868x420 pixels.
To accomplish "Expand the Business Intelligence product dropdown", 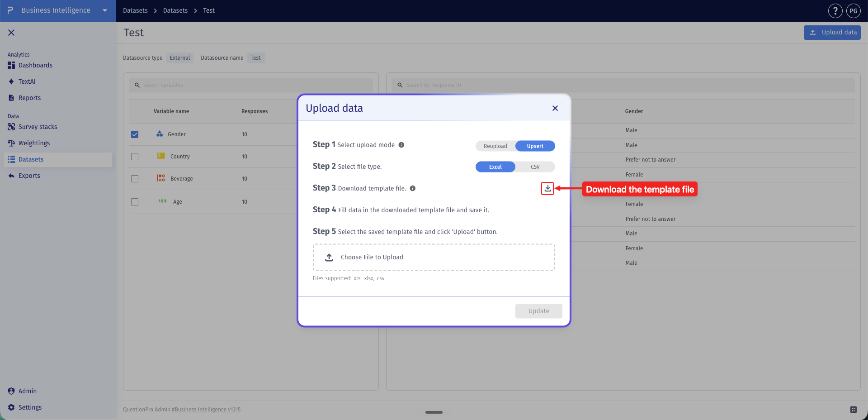I will tap(105, 10).
